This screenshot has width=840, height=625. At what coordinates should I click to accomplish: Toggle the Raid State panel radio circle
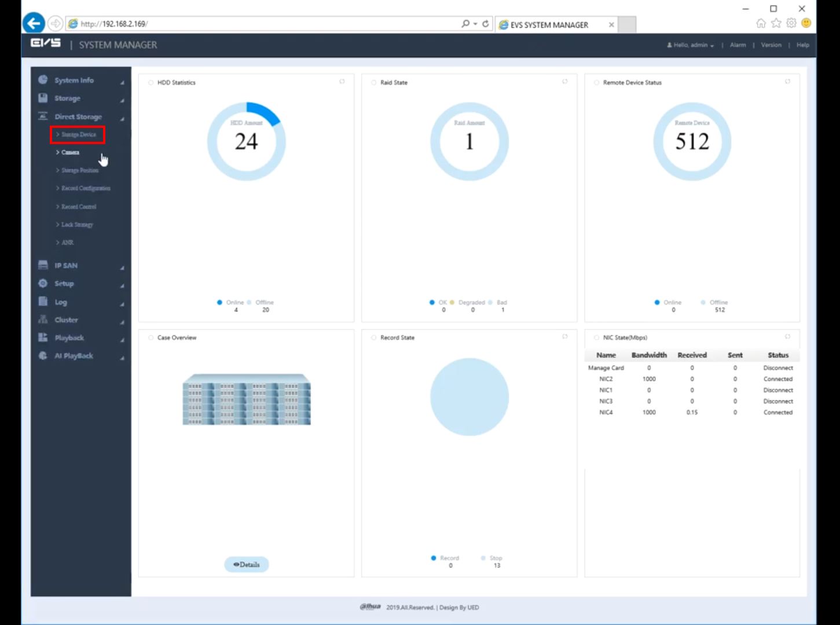[374, 83]
